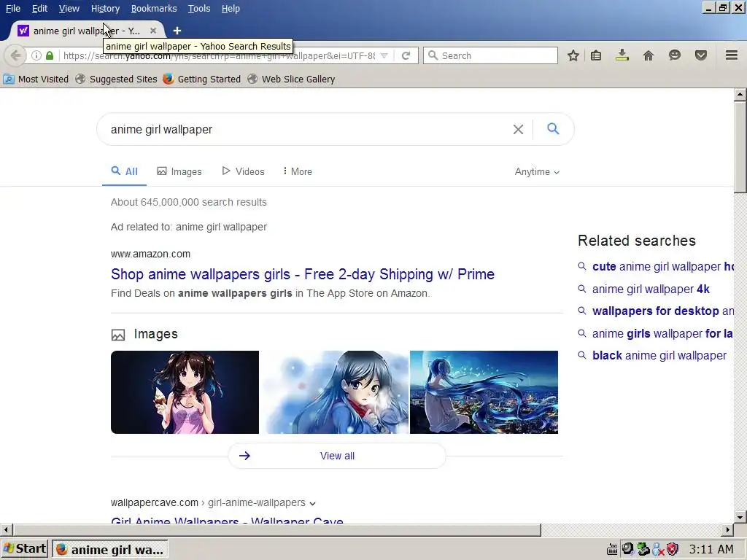Search related cute anime girl wallpaper
Image resolution: width=747 pixels, height=560 pixels.
coord(662,267)
